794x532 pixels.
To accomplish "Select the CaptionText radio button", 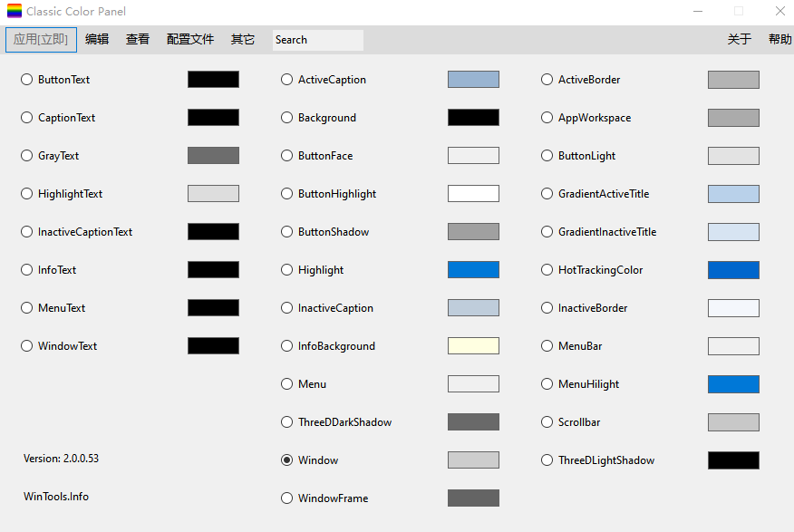I will [x=26, y=118].
